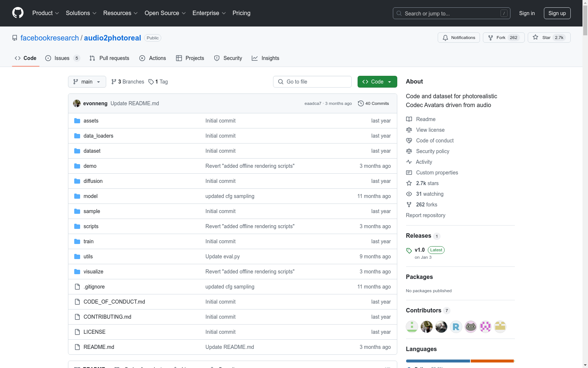
Task: Open the scripts folder
Action: (x=91, y=226)
